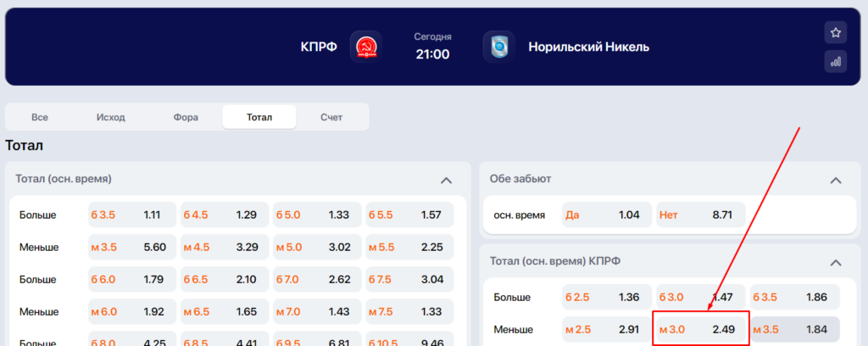Bet on м 3.5 at 5.60
Screen dimensions: 868x346
pos(132,247)
